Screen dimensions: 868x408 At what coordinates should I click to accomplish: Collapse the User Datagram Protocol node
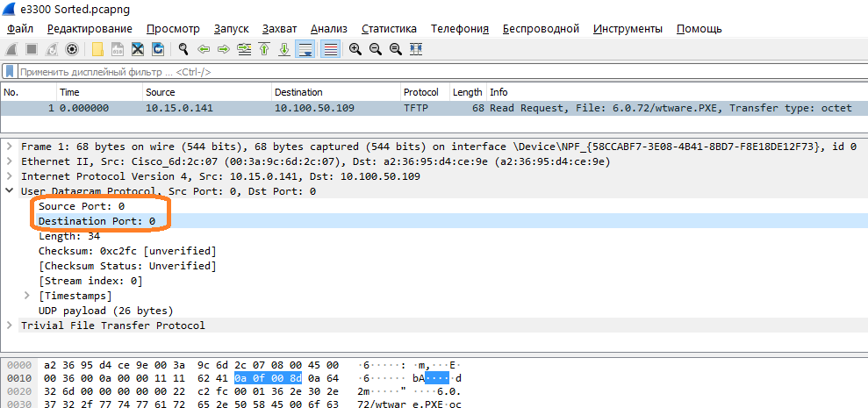(10, 191)
